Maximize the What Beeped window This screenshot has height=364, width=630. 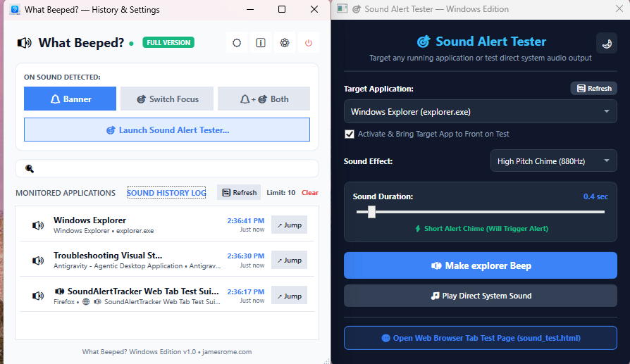coord(282,9)
